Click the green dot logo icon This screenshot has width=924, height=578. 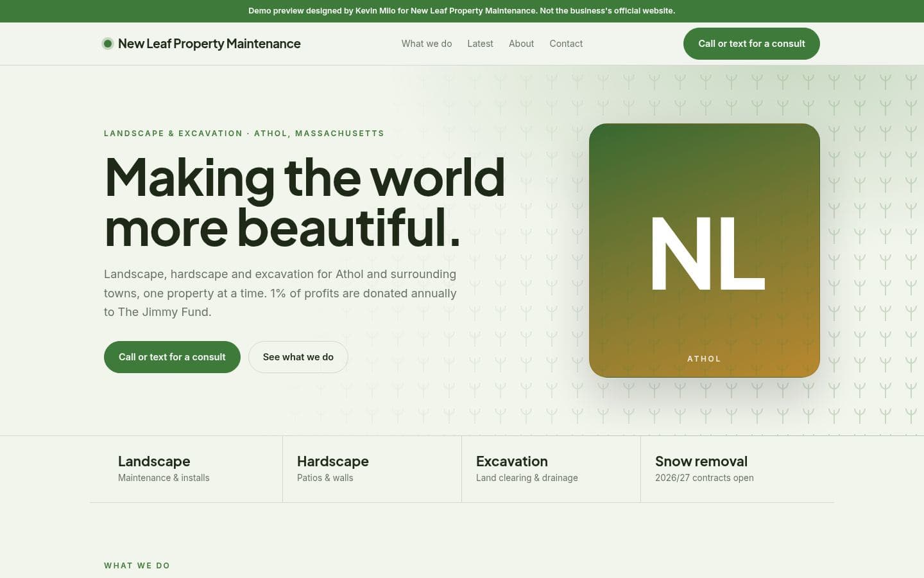coord(108,44)
